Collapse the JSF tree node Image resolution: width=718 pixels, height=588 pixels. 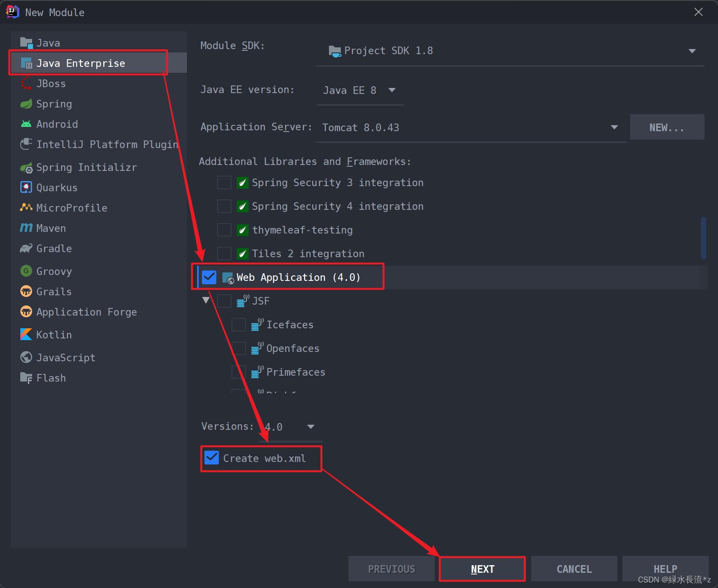pyautogui.click(x=206, y=300)
